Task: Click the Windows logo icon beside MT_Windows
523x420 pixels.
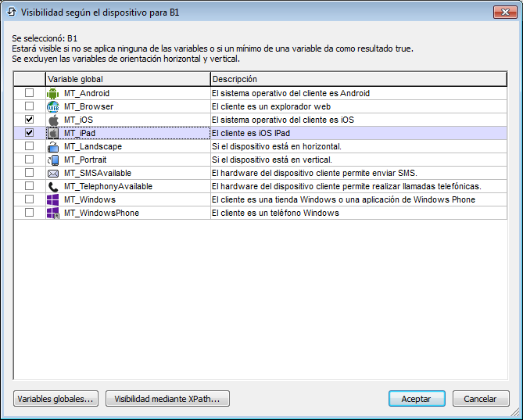Action: click(53, 199)
